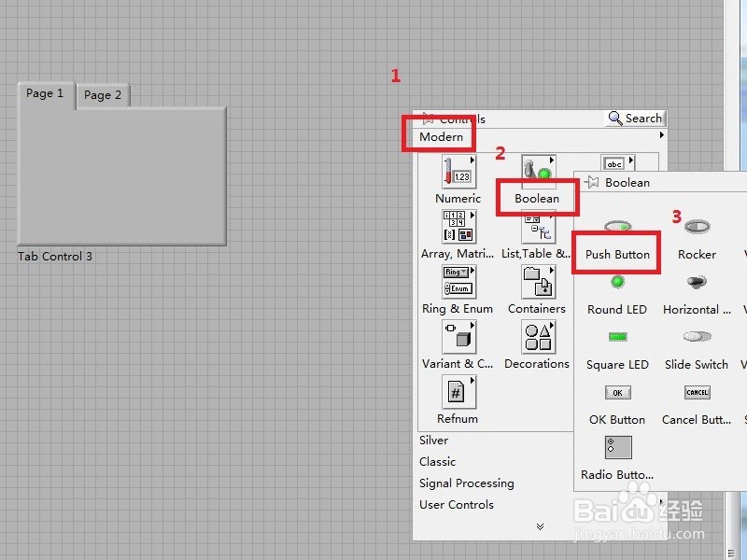747x560 pixels.
Task: Select the Horizontal toggle switch icon
Action: (697, 282)
